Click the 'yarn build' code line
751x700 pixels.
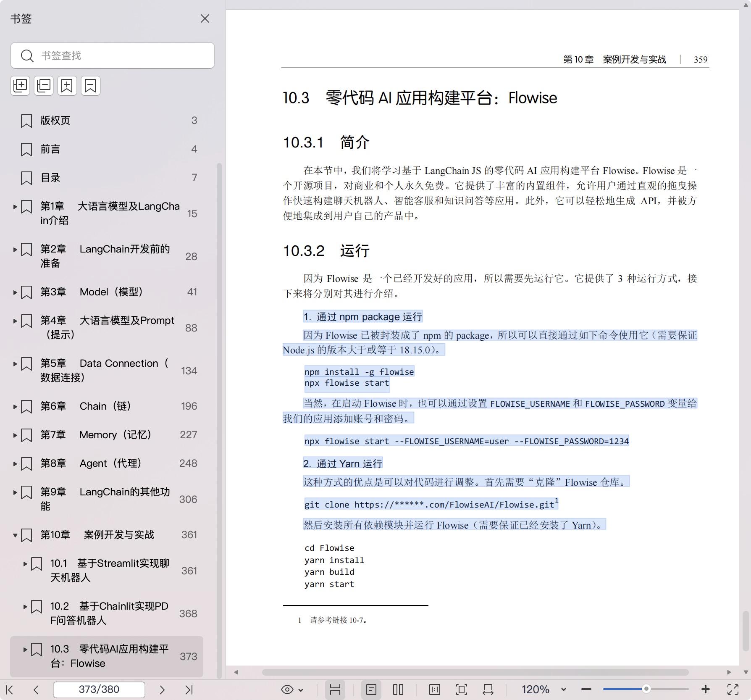click(x=329, y=572)
